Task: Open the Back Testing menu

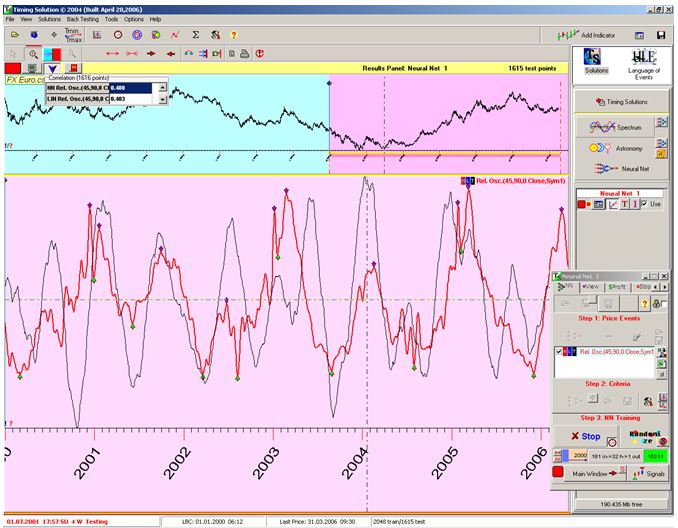Action: 83,19
